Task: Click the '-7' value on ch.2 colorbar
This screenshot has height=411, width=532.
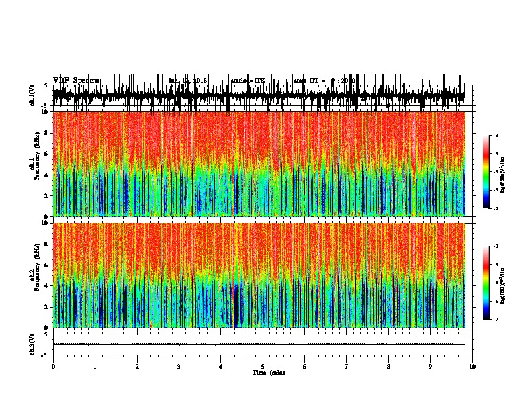Action: tap(496, 320)
